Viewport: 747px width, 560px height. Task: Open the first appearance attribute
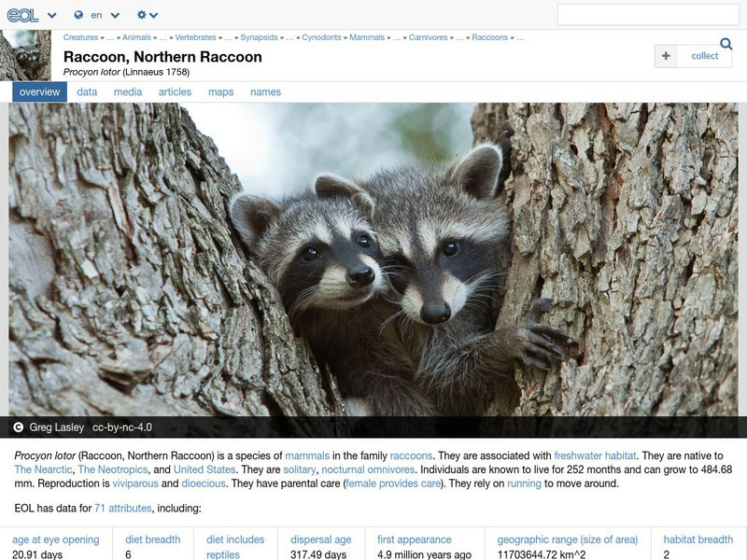point(415,539)
